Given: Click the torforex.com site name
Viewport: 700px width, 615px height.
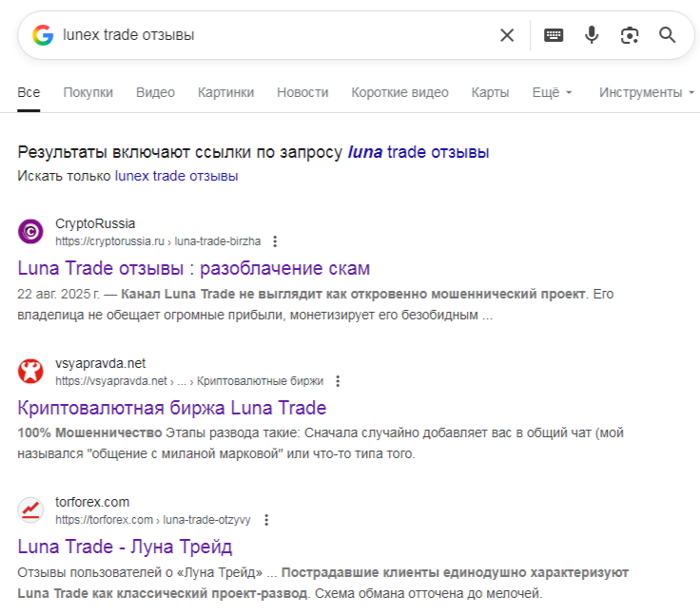Looking at the screenshot, I should [x=92, y=502].
